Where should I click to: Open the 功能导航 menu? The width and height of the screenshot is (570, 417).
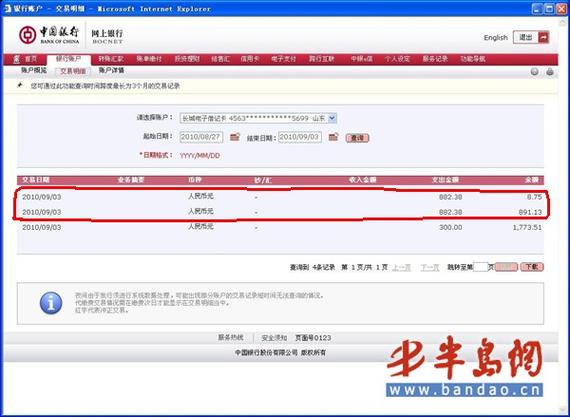(473, 59)
